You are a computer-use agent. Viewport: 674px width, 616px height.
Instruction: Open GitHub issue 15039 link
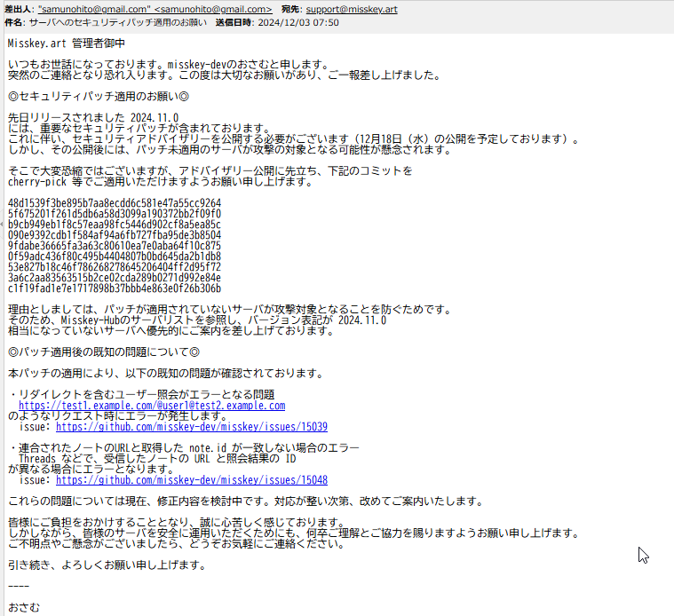191,427
